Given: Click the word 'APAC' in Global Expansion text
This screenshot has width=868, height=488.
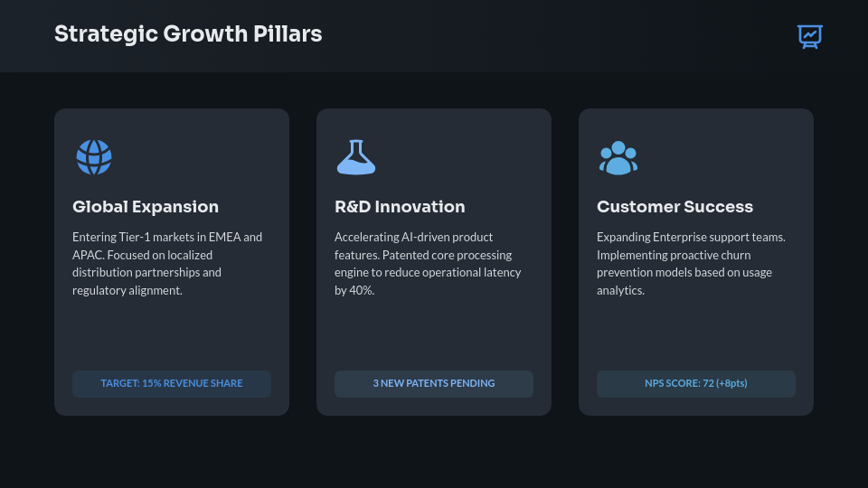Looking at the screenshot, I should 88,255.
